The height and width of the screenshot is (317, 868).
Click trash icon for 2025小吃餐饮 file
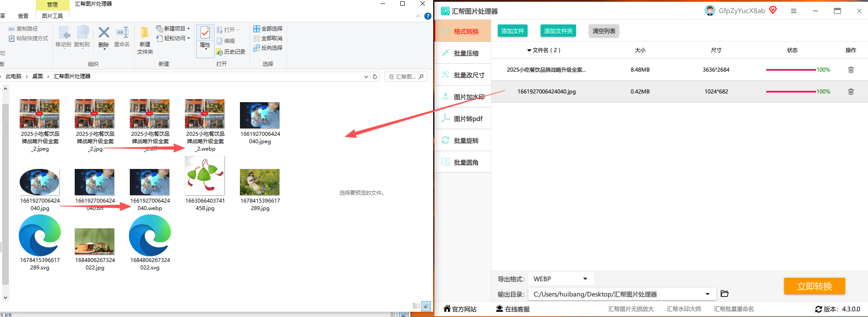[x=851, y=70]
